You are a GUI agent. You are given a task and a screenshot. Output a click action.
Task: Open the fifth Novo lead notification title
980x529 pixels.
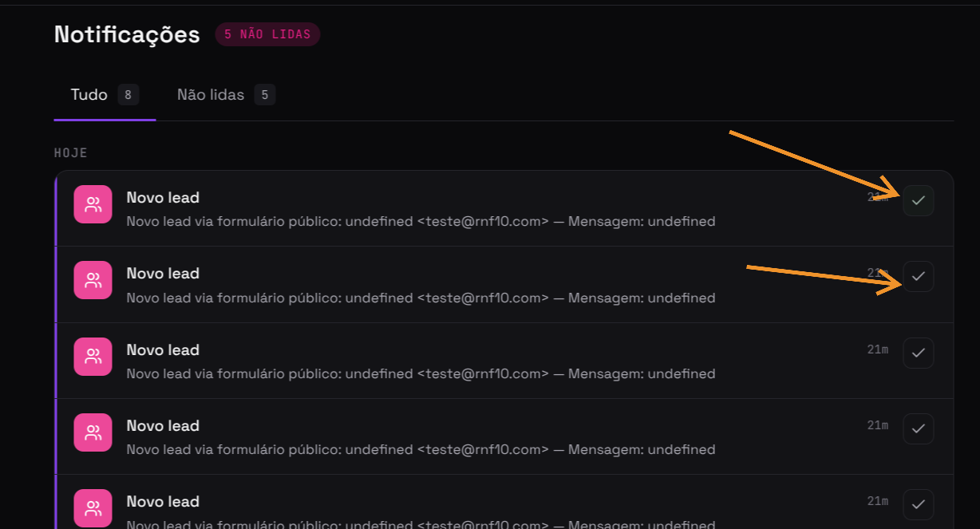163,501
